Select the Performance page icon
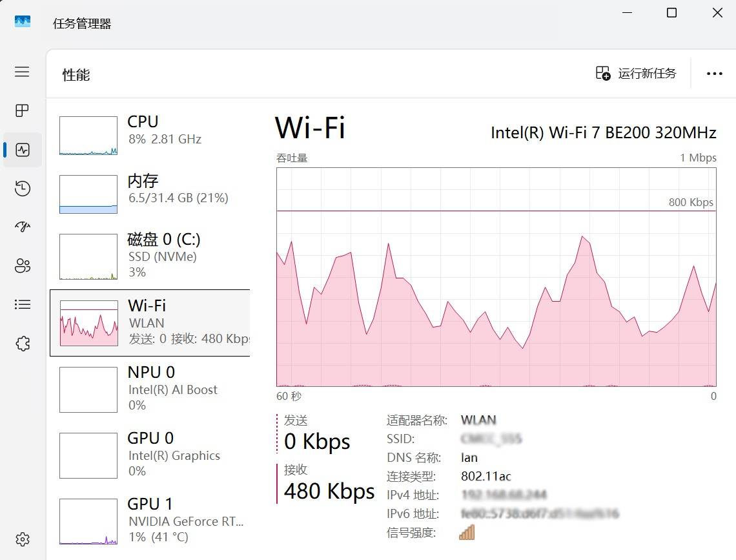The image size is (736, 560). point(23,150)
